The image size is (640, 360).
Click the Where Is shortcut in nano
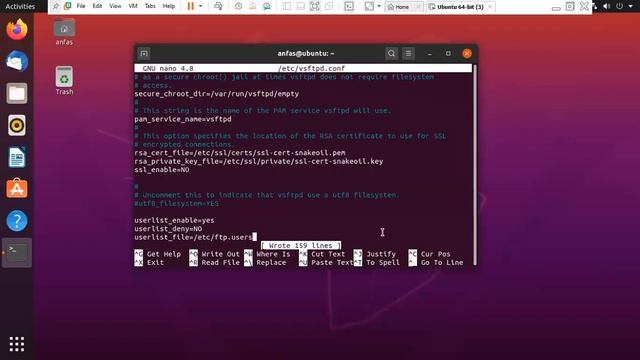268,254
